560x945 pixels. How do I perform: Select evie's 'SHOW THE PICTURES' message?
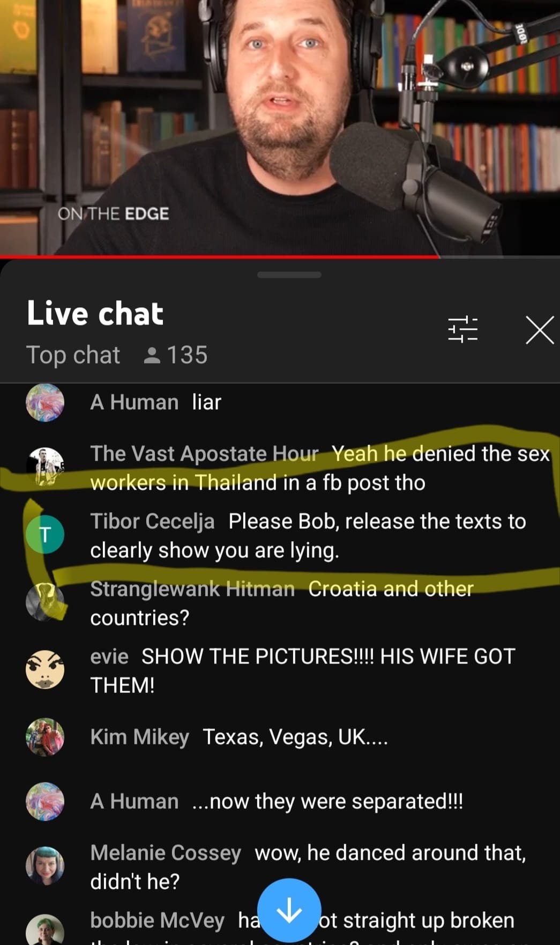pyautogui.click(x=303, y=670)
